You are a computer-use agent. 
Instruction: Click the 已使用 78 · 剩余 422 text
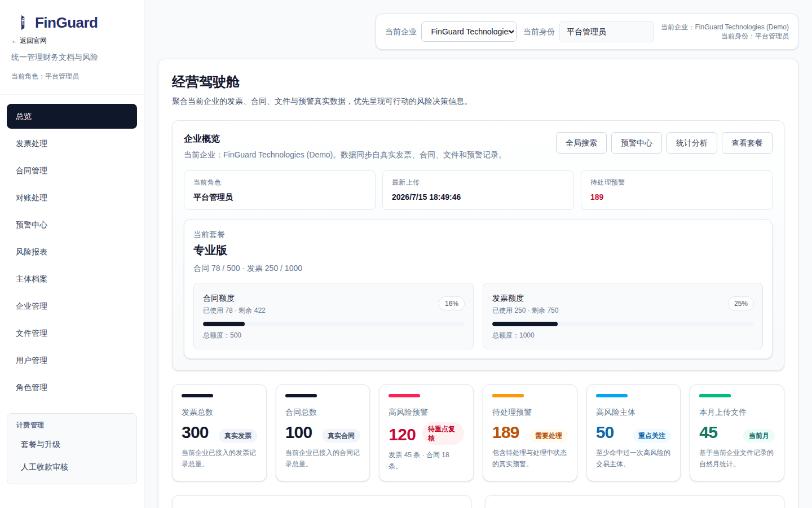coord(234,310)
